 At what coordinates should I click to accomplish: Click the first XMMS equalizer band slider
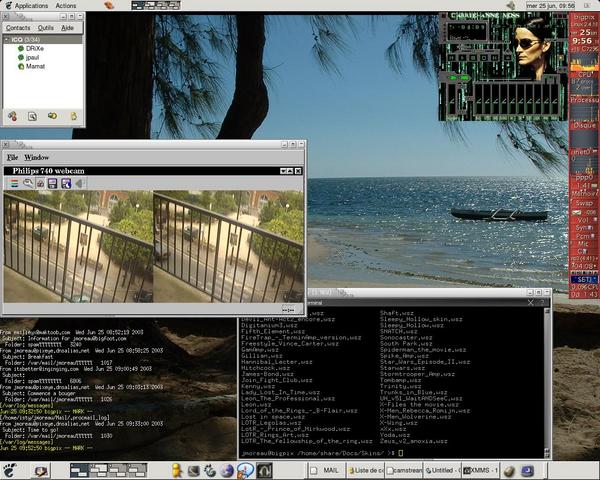pos(479,100)
